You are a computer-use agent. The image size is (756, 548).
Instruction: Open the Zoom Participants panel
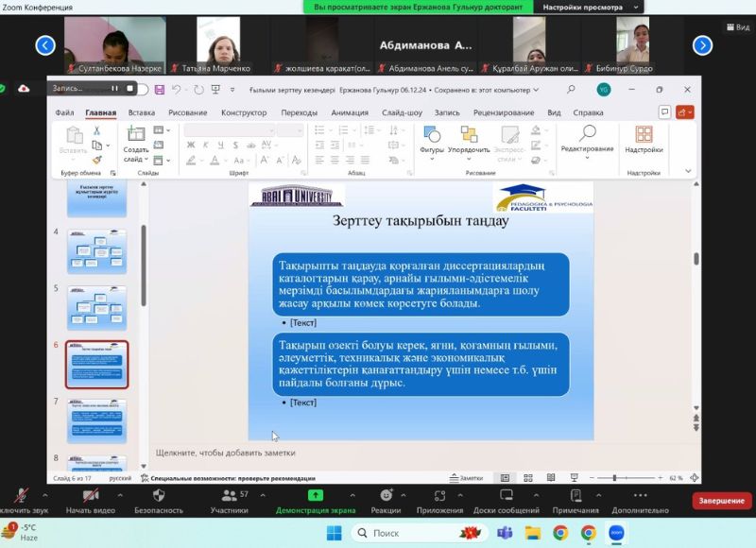pyautogui.click(x=229, y=495)
